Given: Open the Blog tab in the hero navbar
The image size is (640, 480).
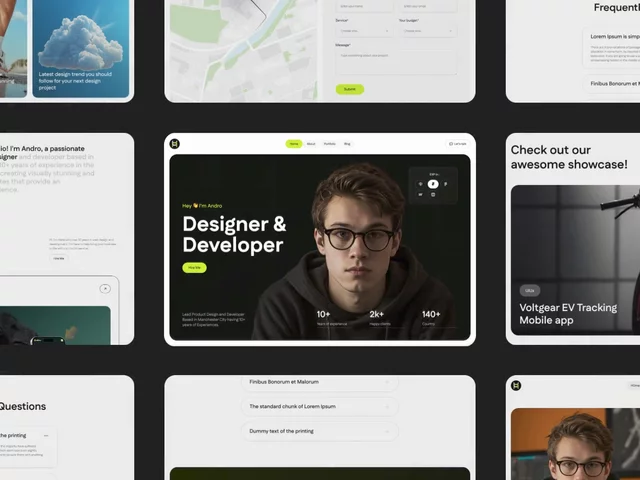Looking at the screenshot, I should [347, 144].
